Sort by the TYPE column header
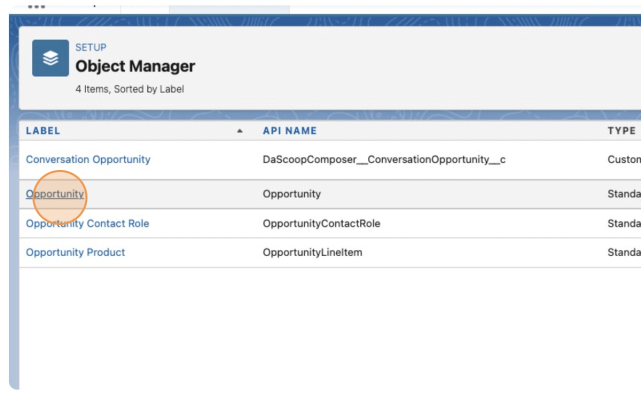The height and width of the screenshot is (403, 641). (x=621, y=131)
